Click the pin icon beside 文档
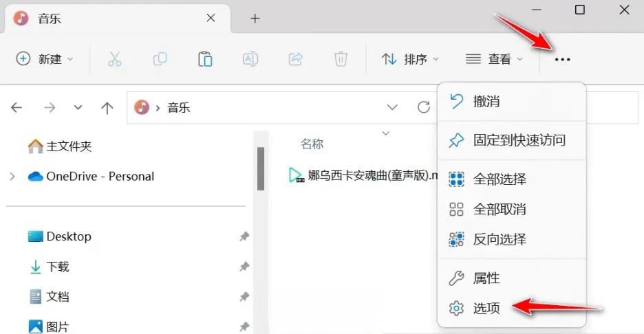 click(x=244, y=296)
